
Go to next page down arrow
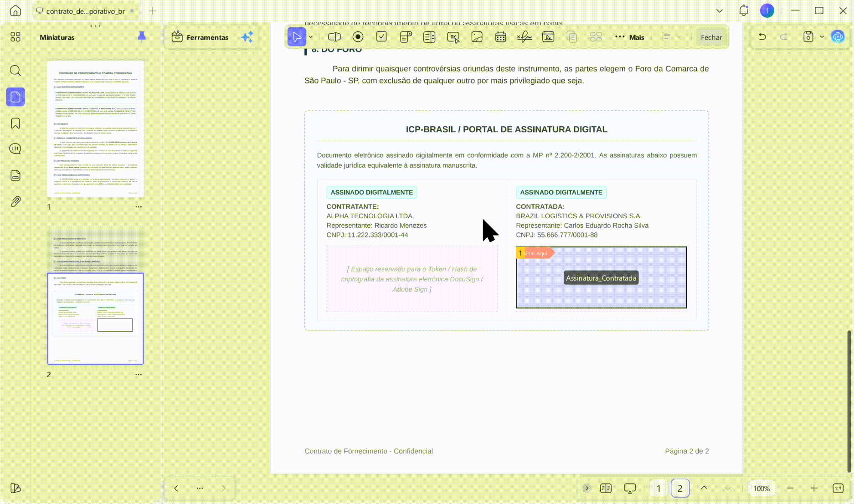(728, 488)
